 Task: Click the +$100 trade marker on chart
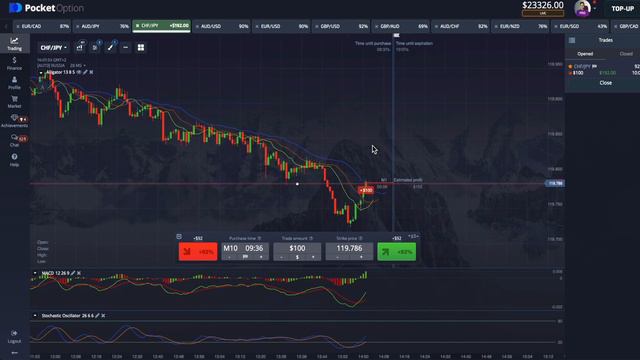pos(366,190)
